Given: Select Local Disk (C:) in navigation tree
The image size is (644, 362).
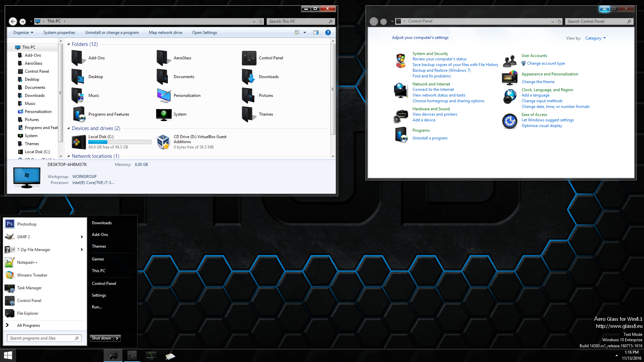Looking at the screenshot, I should pyautogui.click(x=37, y=152).
